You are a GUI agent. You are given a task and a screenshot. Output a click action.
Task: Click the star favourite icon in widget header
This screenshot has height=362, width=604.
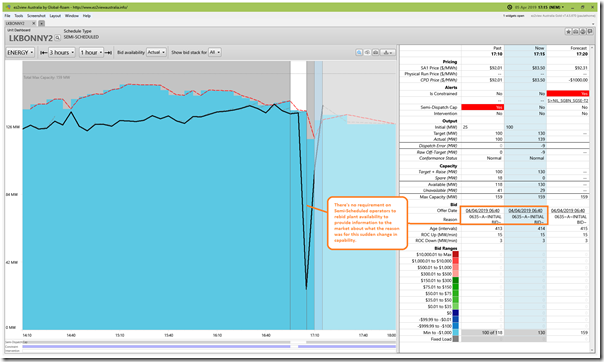[x=569, y=32]
